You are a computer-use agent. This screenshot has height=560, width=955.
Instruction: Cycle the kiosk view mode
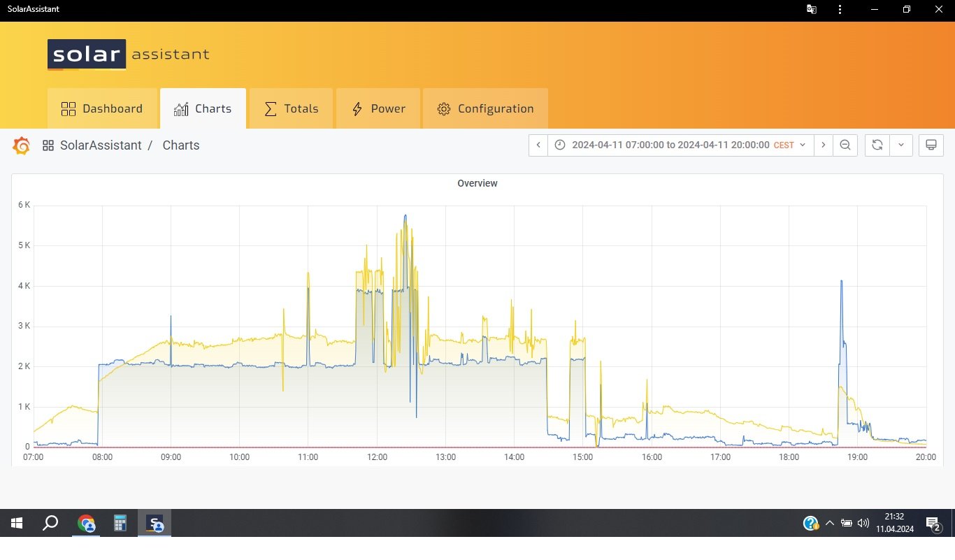point(931,145)
